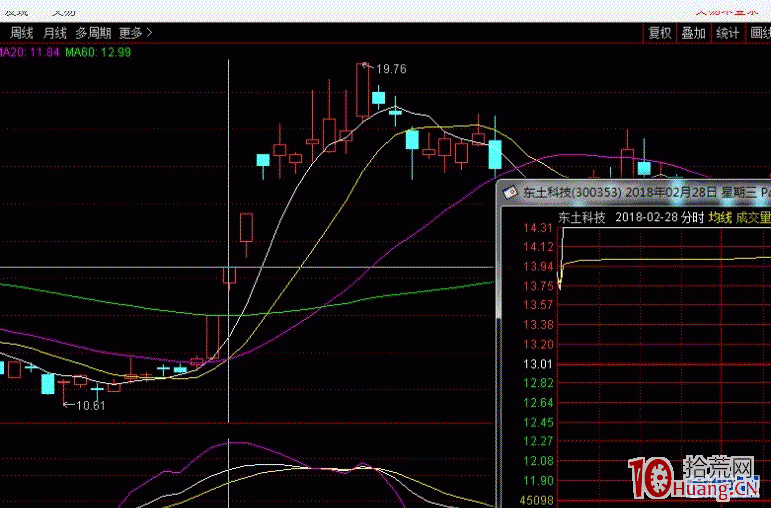771x508 pixels.
Task: Switch to the 周线 weekly chart tab
Action: coord(20,32)
